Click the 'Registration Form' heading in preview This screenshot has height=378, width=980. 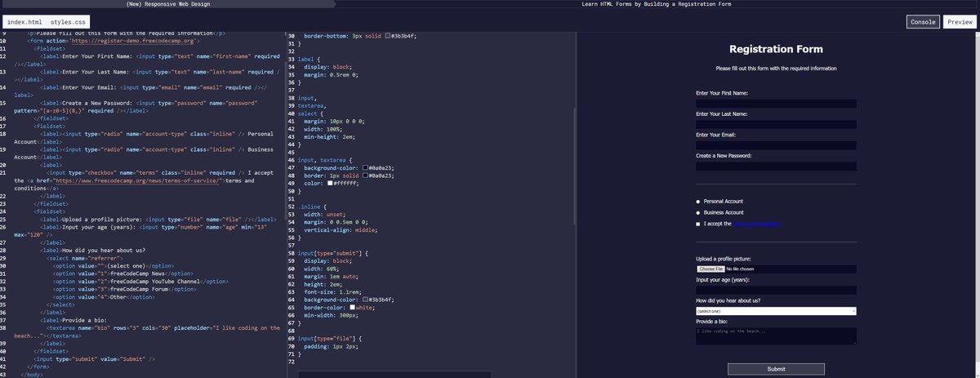click(x=776, y=50)
